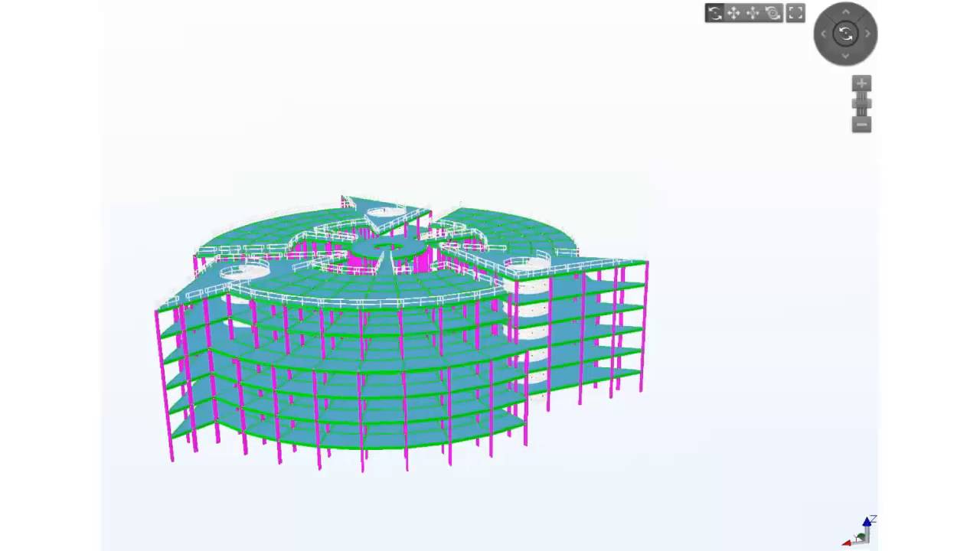Click the up arrow on navigation wheel
980x551 pixels.
(x=846, y=11)
